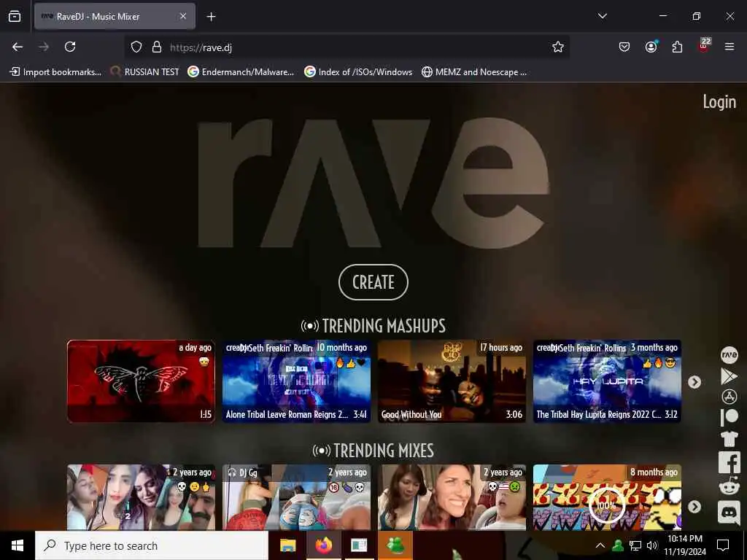The height and width of the screenshot is (560, 747).
Task: Open the Patreon icon in sidebar
Action: tap(729, 418)
